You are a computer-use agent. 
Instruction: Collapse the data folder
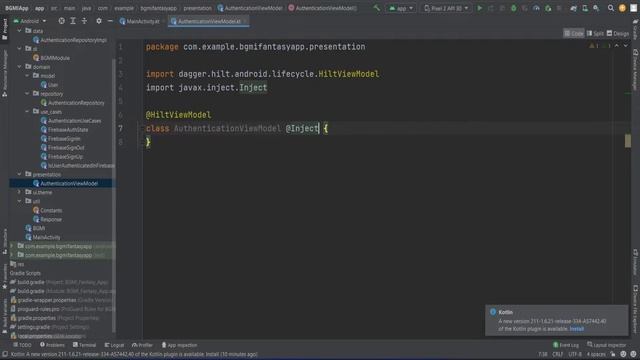(x=19, y=31)
